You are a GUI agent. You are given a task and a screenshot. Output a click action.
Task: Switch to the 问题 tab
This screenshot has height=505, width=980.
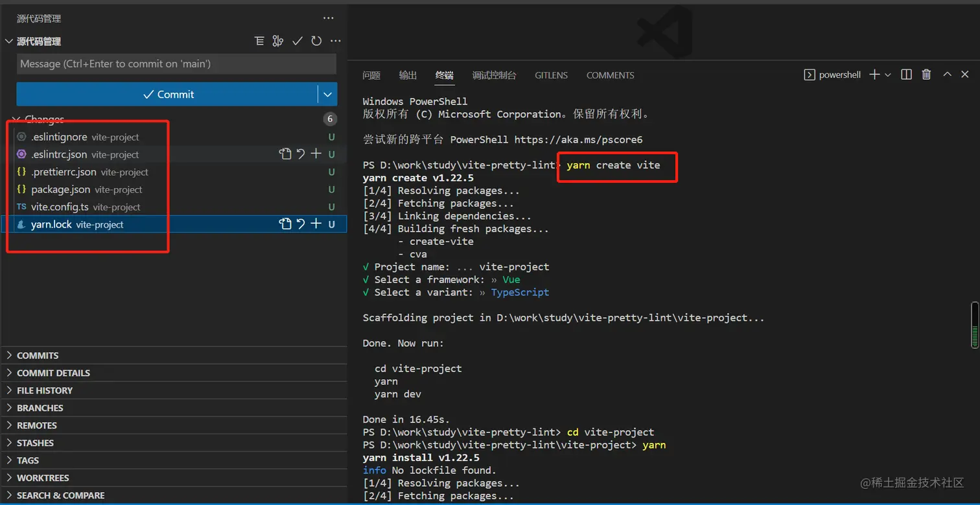(x=371, y=75)
